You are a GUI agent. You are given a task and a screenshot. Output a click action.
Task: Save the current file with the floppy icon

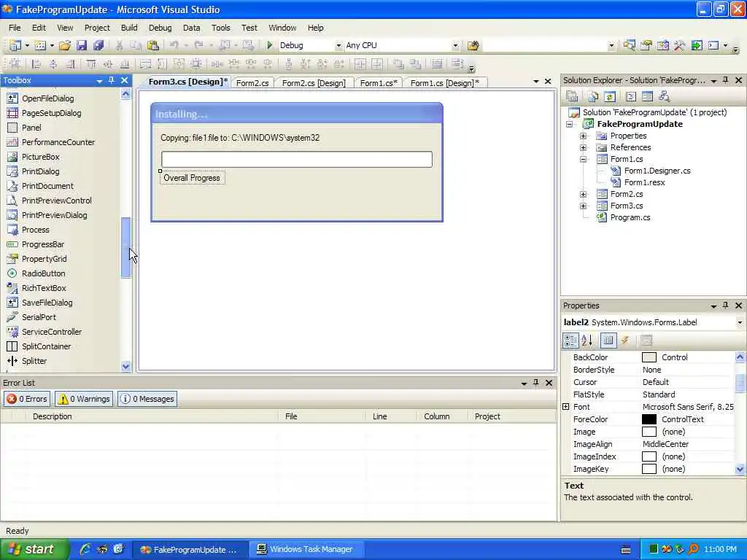82,45
